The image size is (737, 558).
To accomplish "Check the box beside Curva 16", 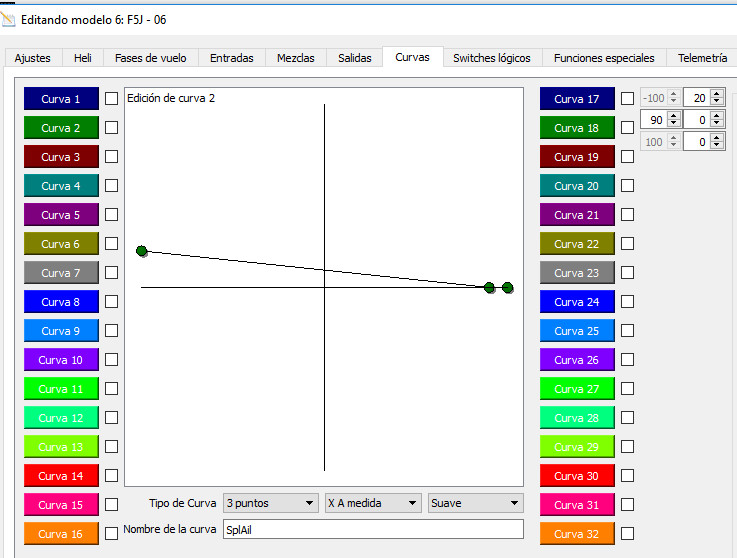I will [112, 534].
